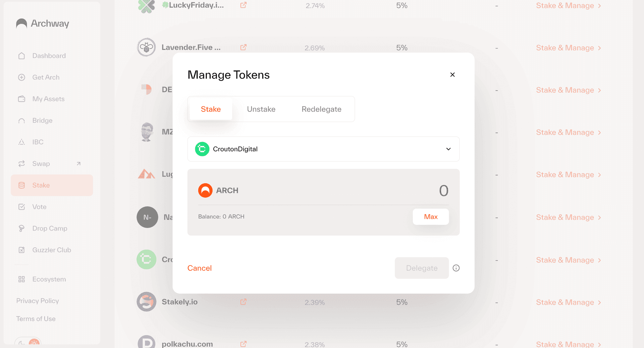Click the info icon beside Delegate
The image size is (644, 348).
[456, 268]
